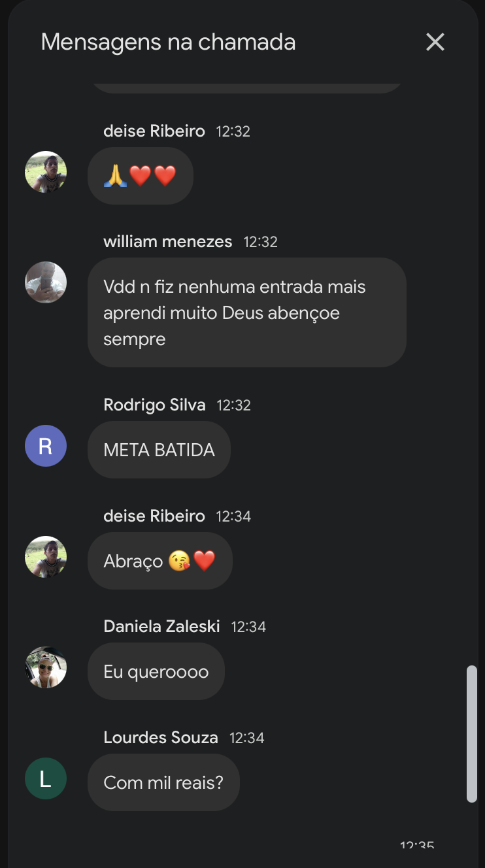The height and width of the screenshot is (868, 485).
Task: Click william menezes' profile picture
Action: coord(46,282)
